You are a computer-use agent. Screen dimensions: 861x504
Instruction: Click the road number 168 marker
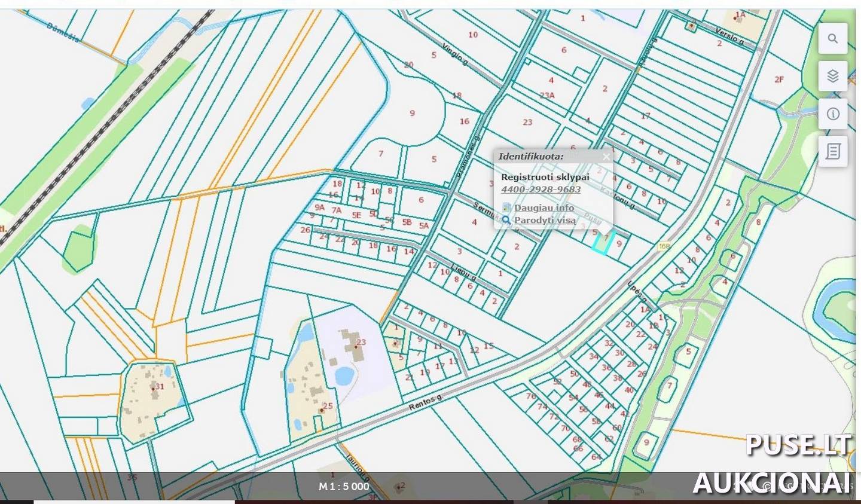[x=664, y=246]
